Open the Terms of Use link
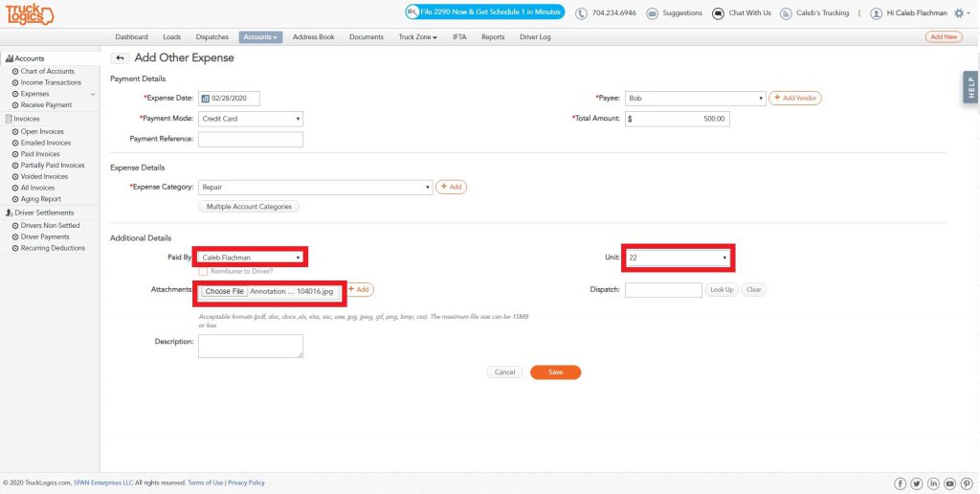The width and height of the screenshot is (980, 494). [205, 483]
